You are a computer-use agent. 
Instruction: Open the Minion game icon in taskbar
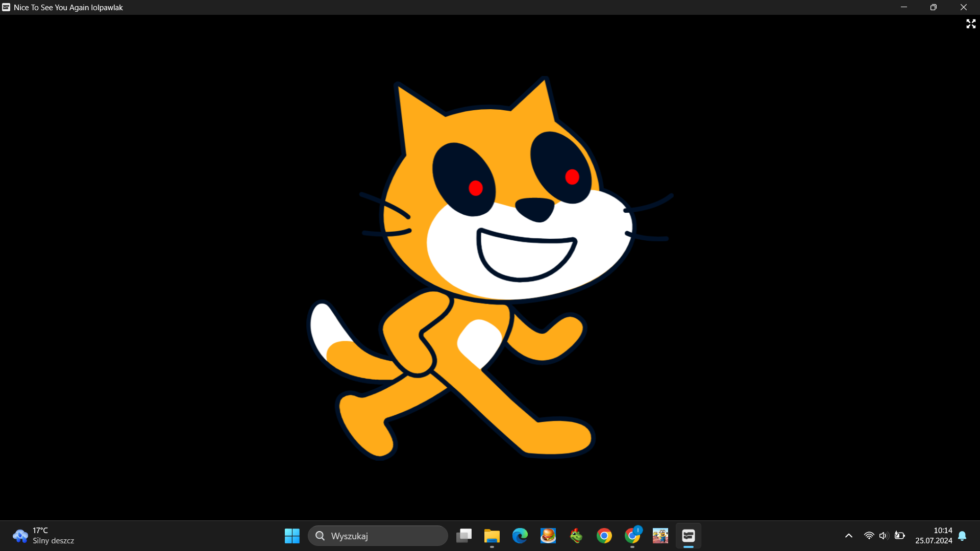(x=660, y=536)
